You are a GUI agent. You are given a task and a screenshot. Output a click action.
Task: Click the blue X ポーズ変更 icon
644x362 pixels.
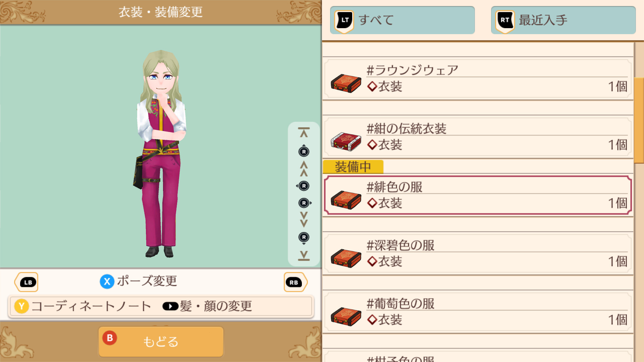coord(107,282)
